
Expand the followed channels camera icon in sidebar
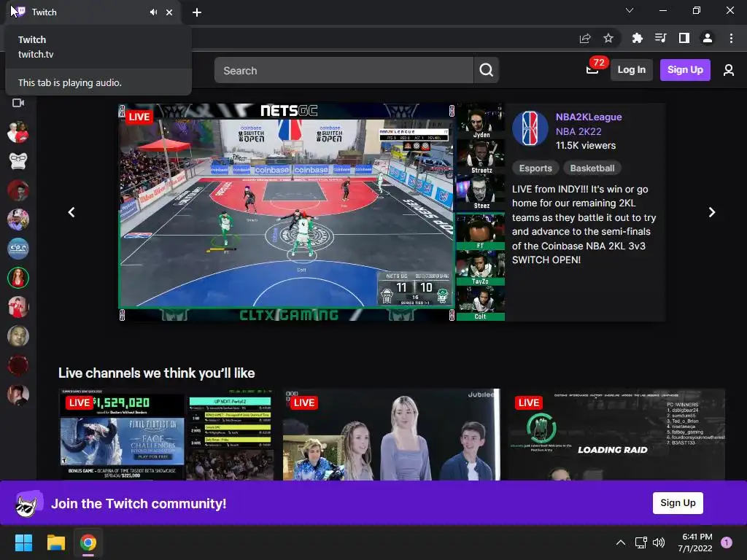point(18,103)
